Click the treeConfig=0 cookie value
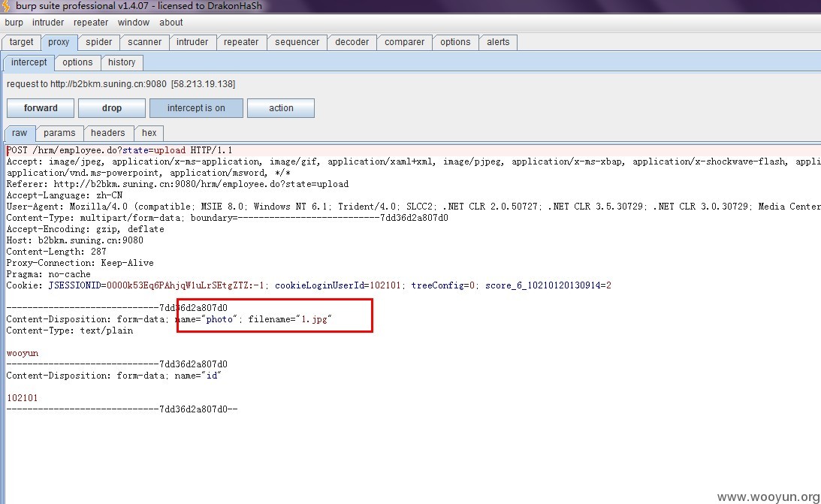Screen dimensions: 821x504 pos(443,285)
